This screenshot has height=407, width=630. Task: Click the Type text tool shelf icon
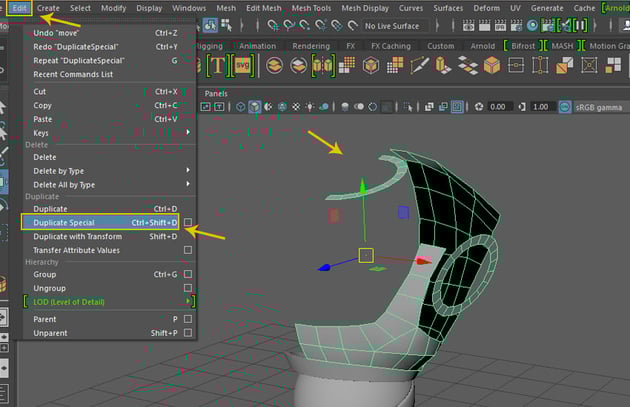click(x=219, y=66)
